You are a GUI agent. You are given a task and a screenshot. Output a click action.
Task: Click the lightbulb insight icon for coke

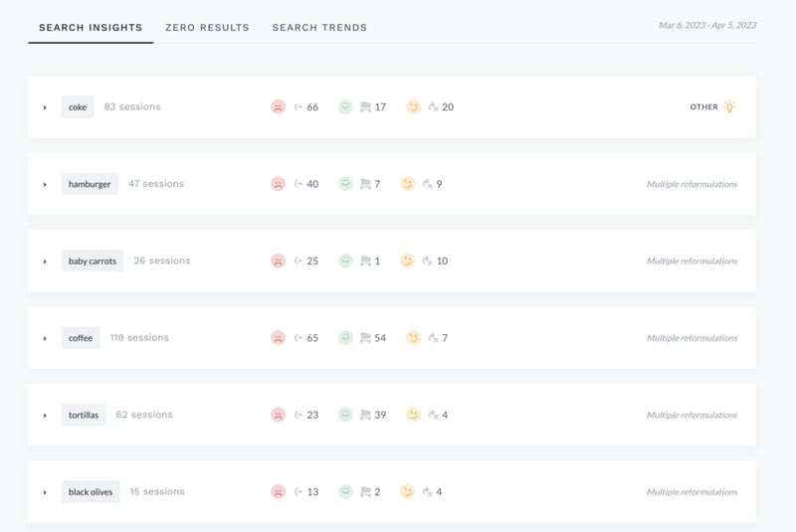[x=729, y=107]
